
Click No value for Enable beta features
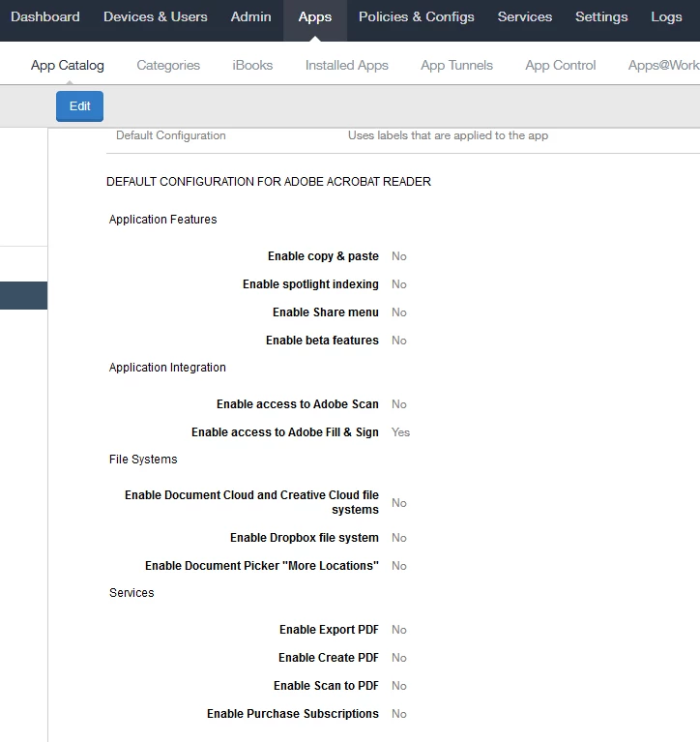pos(398,341)
